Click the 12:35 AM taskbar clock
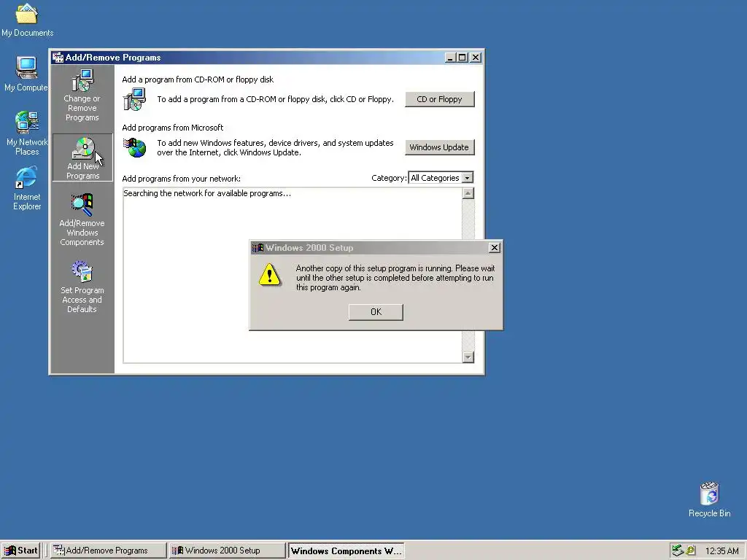 point(721,551)
